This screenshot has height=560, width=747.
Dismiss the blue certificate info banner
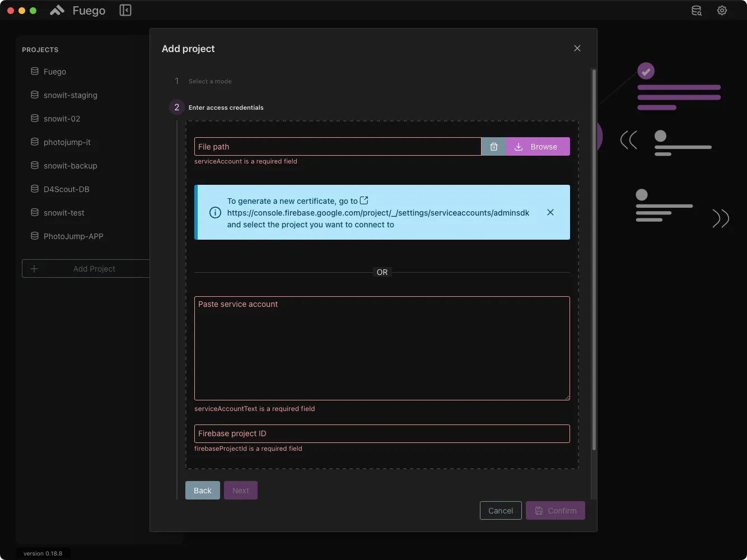(x=550, y=212)
